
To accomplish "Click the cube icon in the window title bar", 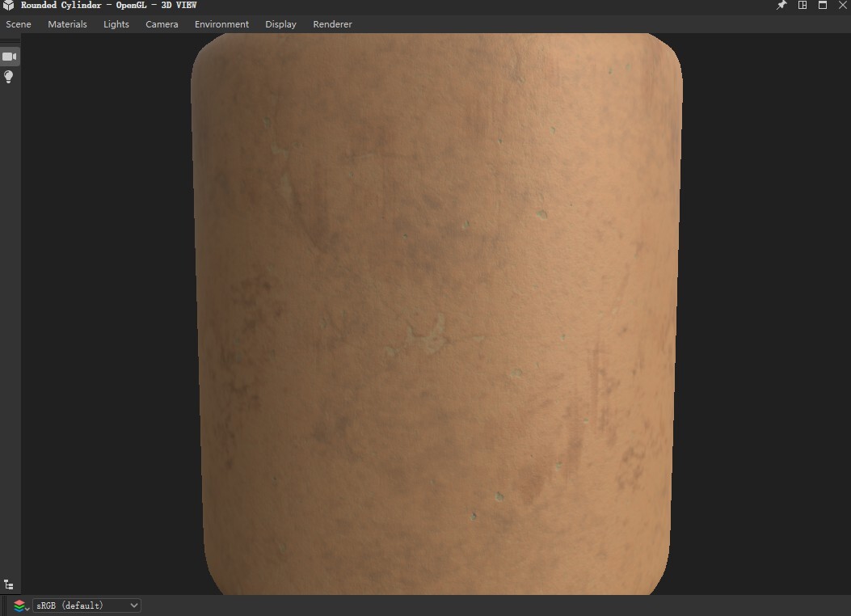I will [6, 5].
